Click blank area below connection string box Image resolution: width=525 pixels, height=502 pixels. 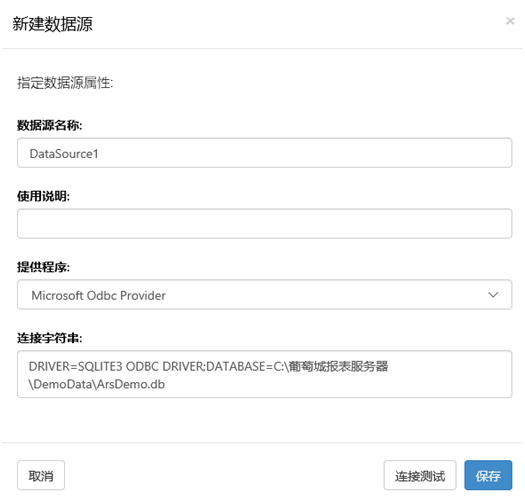(x=265, y=420)
